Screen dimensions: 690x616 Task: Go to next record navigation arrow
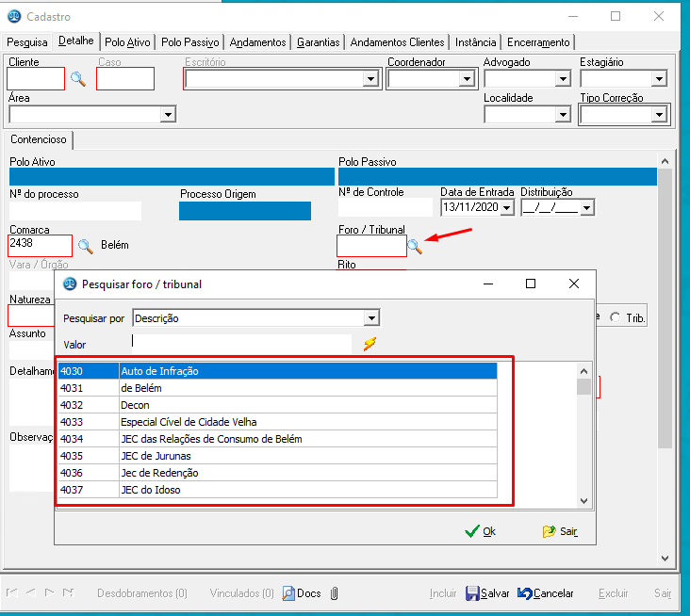pyautogui.click(x=49, y=592)
